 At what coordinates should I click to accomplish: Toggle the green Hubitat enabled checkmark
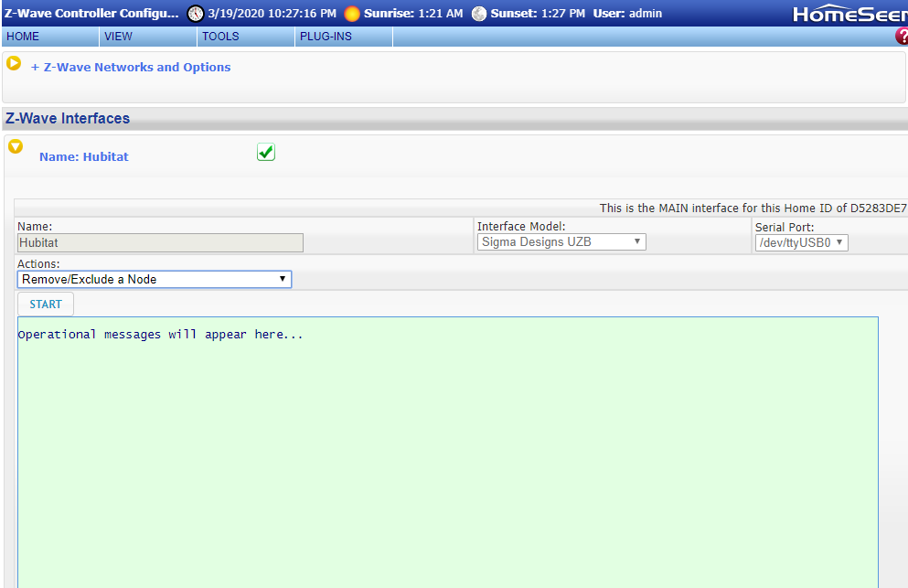coord(266,152)
